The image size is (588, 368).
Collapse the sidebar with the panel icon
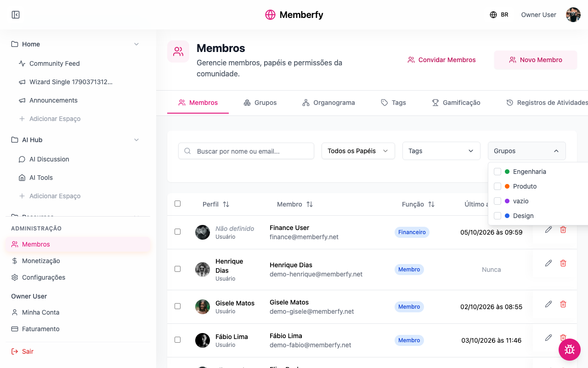click(x=16, y=15)
